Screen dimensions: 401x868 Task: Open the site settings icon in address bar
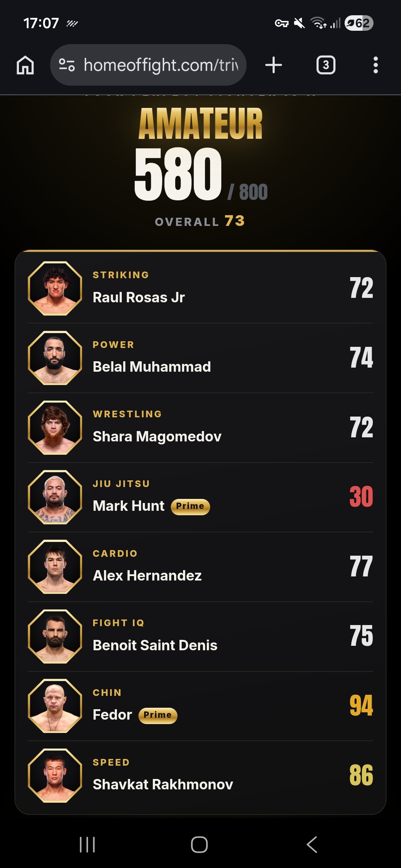[x=67, y=65]
